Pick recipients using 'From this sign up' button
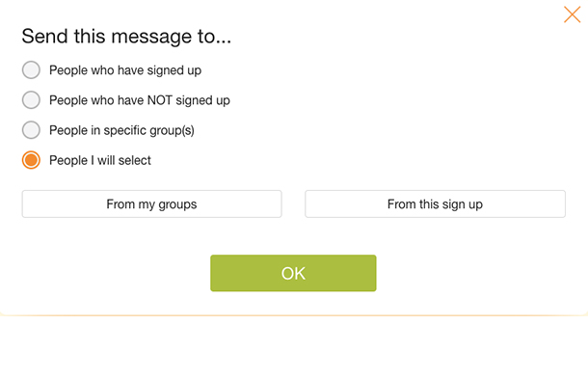588x379 pixels. (x=435, y=204)
